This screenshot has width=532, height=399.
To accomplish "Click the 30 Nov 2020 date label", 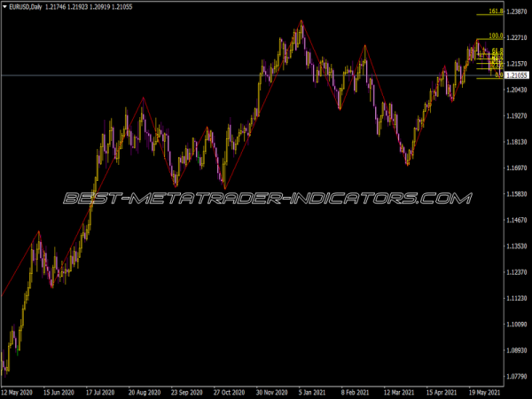I will pyautogui.click(x=274, y=391).
